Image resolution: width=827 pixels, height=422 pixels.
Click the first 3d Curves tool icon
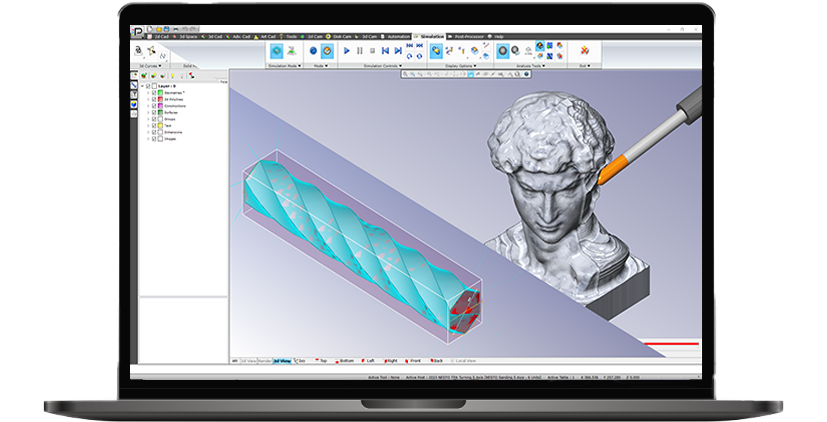coord(138,51)
